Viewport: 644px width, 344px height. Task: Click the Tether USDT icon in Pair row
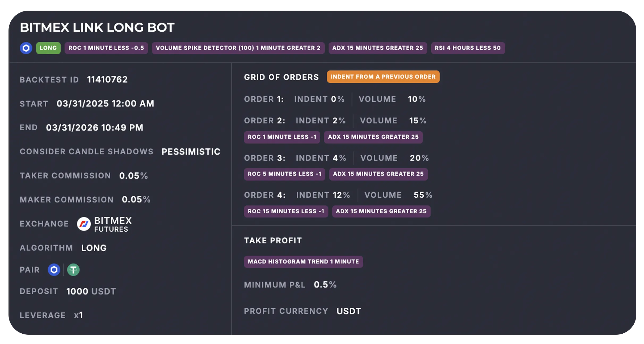[x=73, y=270]
